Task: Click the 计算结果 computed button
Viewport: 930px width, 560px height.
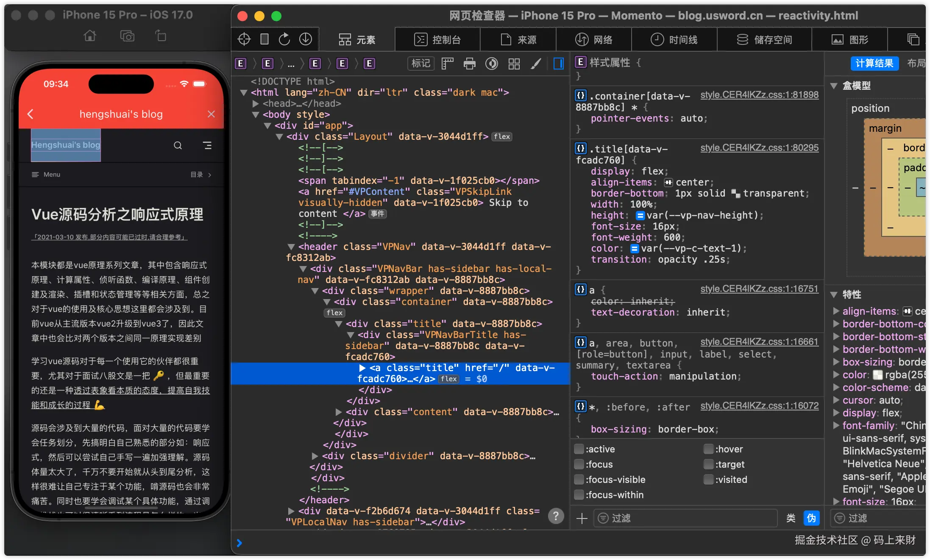Action: [874, 64]
